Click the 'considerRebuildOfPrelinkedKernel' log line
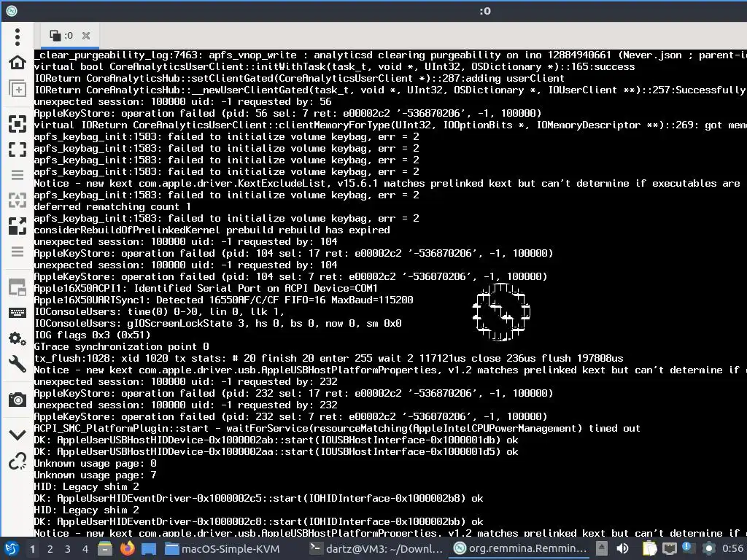Viewport: 747px width, 560px height. point(212,230)
